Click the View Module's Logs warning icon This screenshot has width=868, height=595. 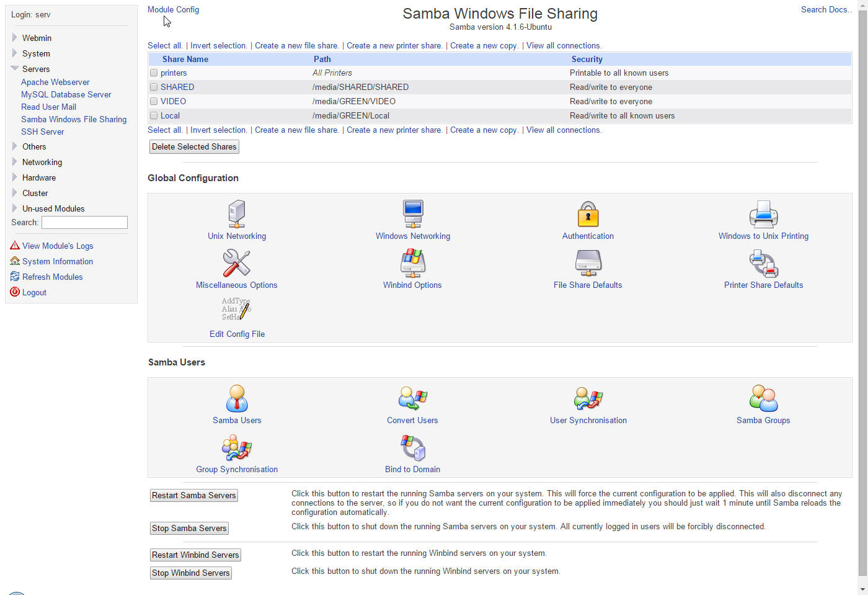point(15,246)
